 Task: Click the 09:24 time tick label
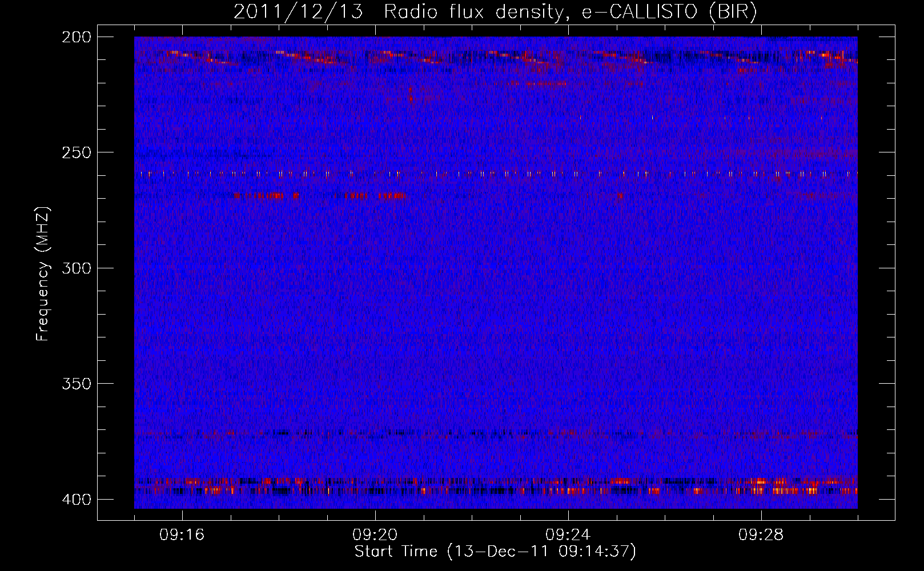click(x=568, y=535)
